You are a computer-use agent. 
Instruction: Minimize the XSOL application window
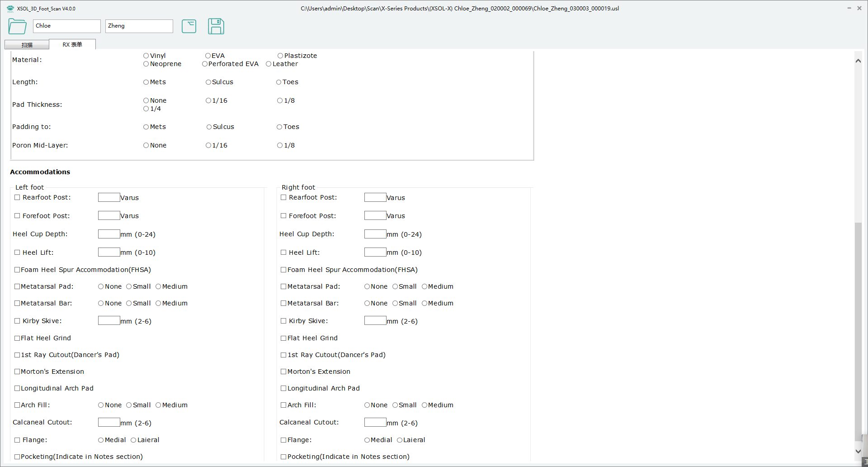849,8
